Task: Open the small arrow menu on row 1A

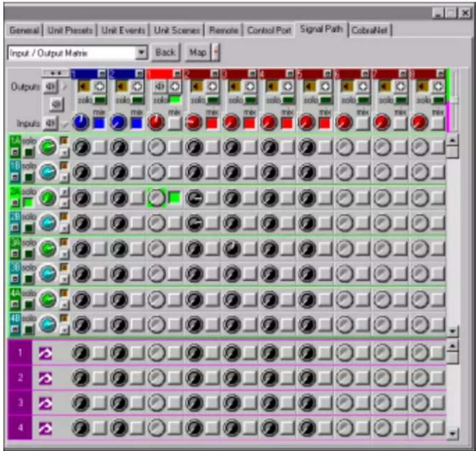Action: pyautogui.click(x=64, y=153)
